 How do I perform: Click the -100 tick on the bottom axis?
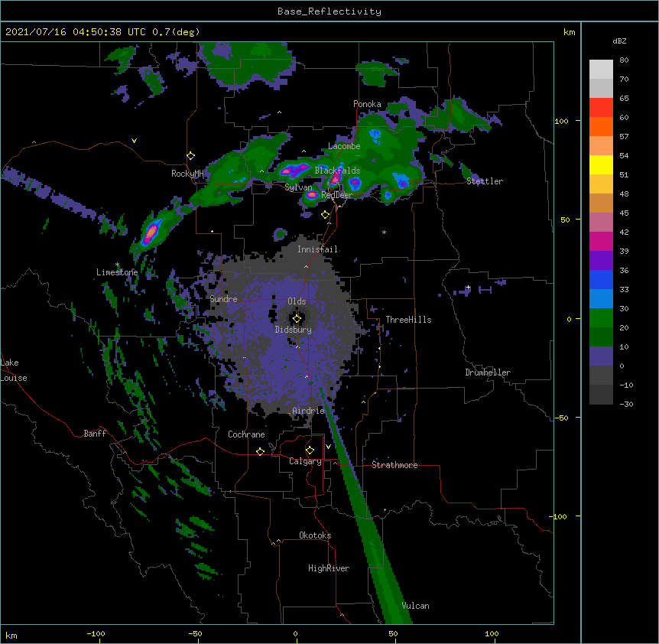(x=96, y=633)
